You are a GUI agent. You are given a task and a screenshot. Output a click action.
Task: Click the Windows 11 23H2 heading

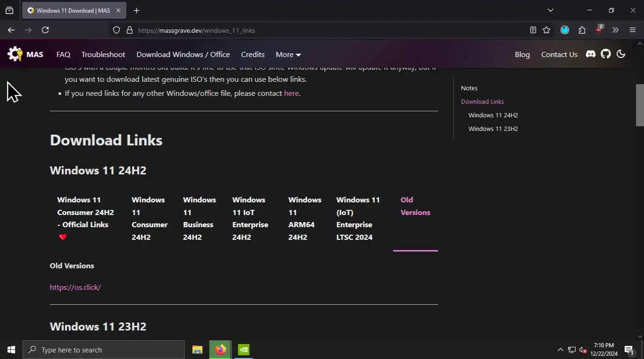pos(98,326)
